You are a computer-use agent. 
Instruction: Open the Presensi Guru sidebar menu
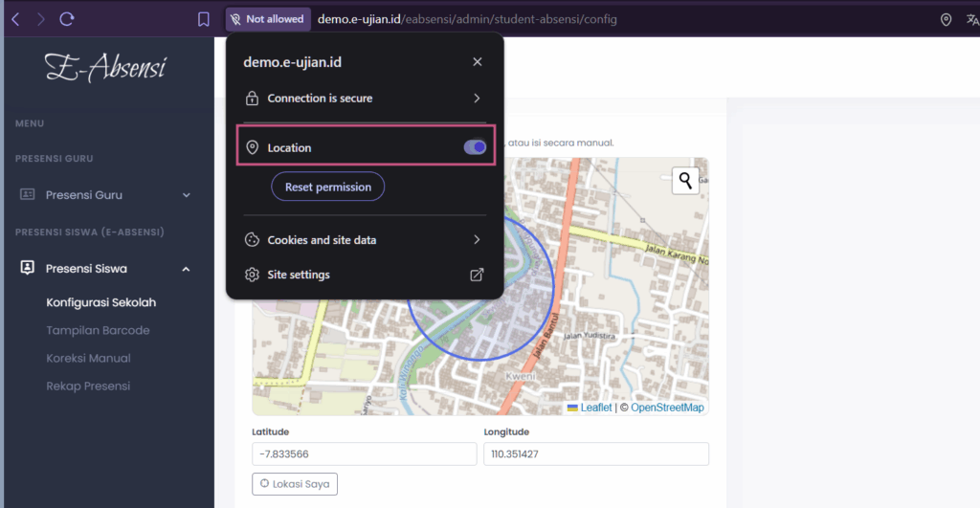[106, 195]
